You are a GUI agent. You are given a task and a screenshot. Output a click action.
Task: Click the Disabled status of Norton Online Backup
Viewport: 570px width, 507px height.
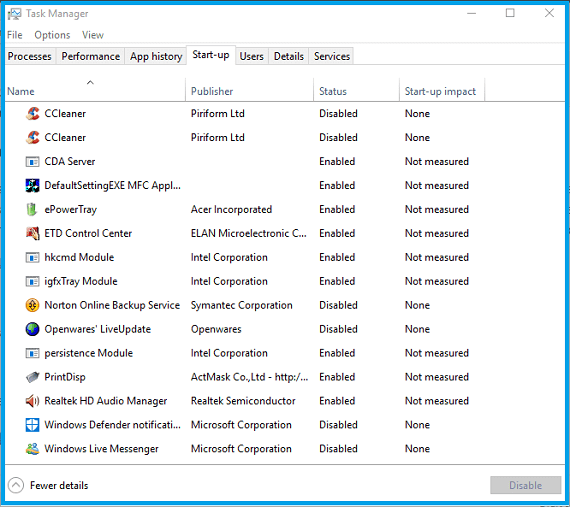click(338, 305)
